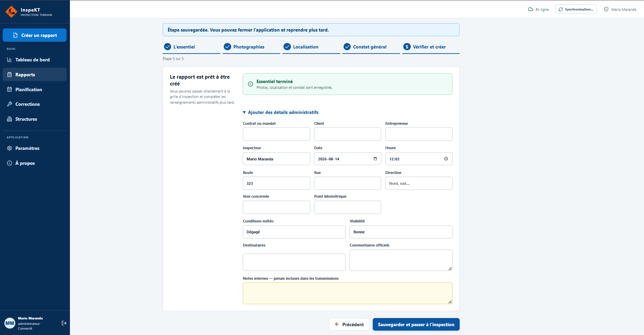Click the Route field showing 323
Viewport: 644px width, 335px height.
(276, 183)
